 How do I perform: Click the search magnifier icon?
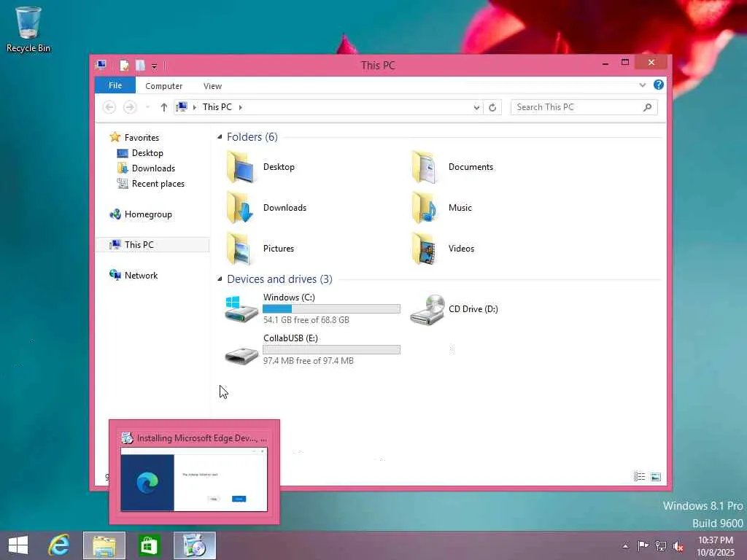coord(647,107)
